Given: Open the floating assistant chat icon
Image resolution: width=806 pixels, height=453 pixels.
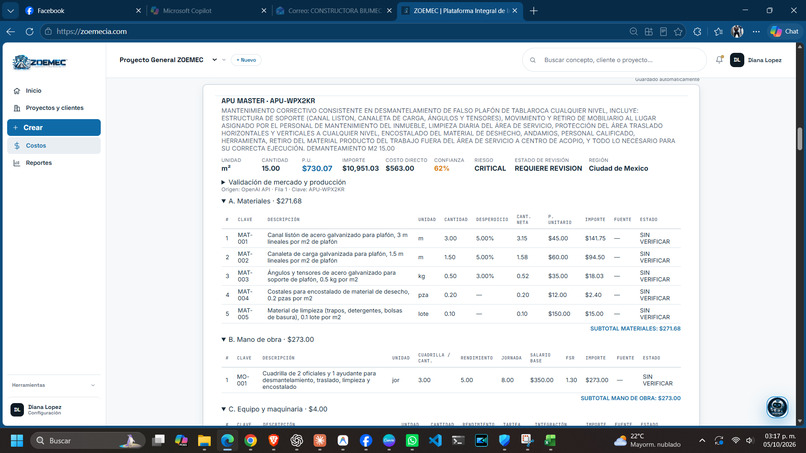Looking at the screenshot, I should coord(777,407).
